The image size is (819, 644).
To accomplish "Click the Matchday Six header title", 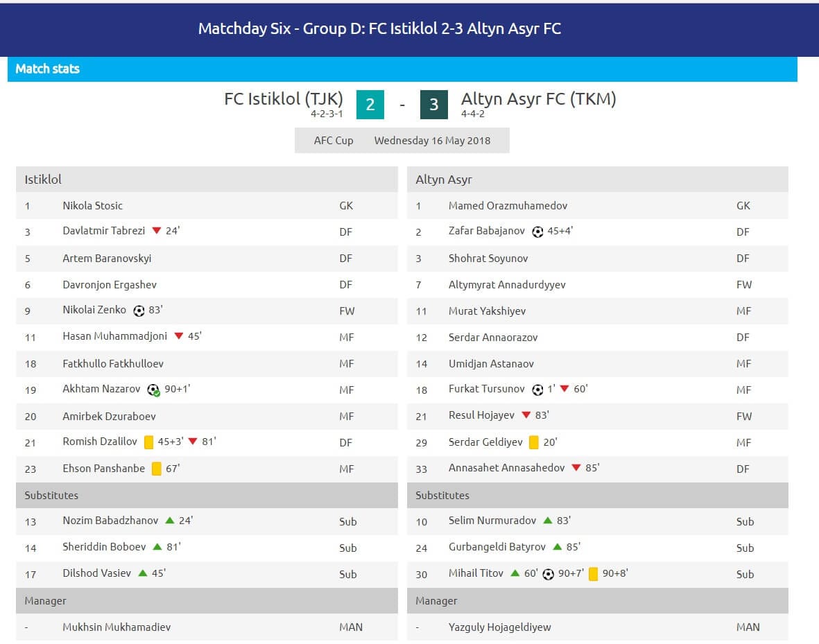I will click(x=379, y=29).
